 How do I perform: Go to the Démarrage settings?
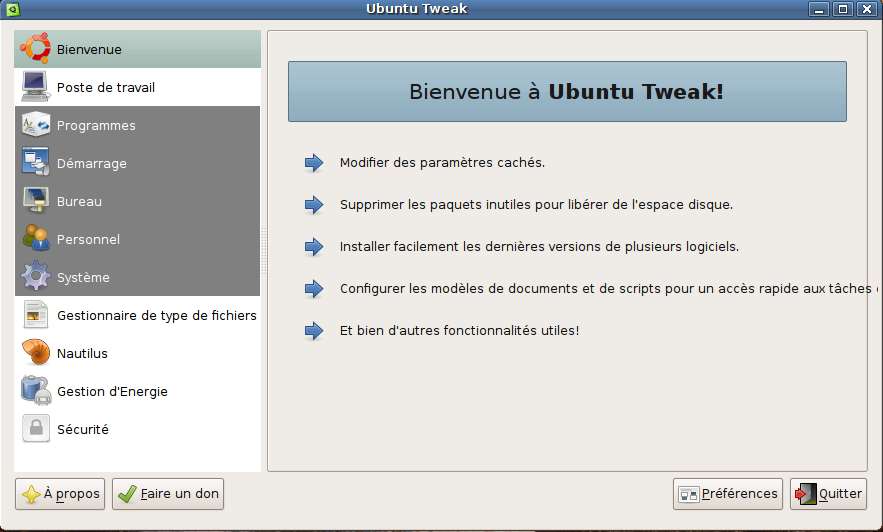(137, 163)
